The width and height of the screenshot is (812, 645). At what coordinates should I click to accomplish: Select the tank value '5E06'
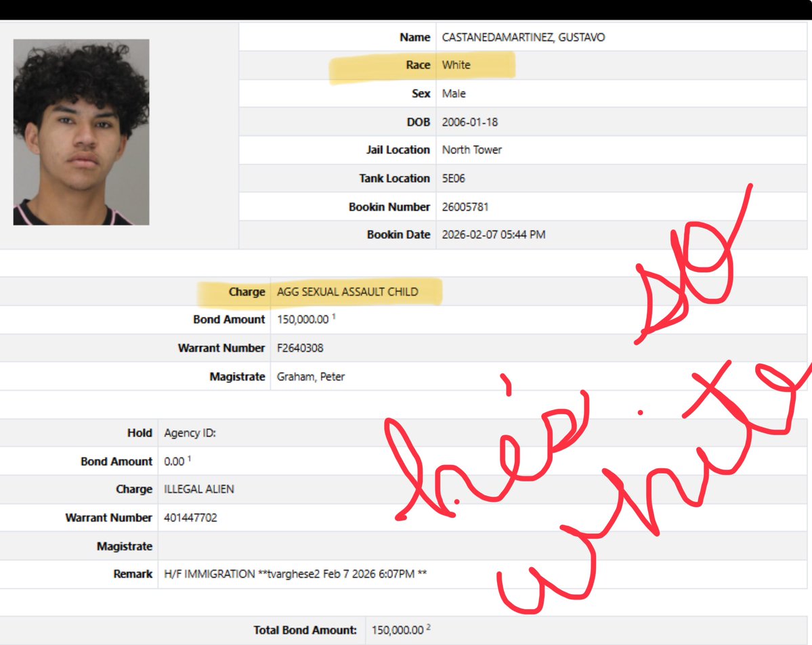[453, 179]
